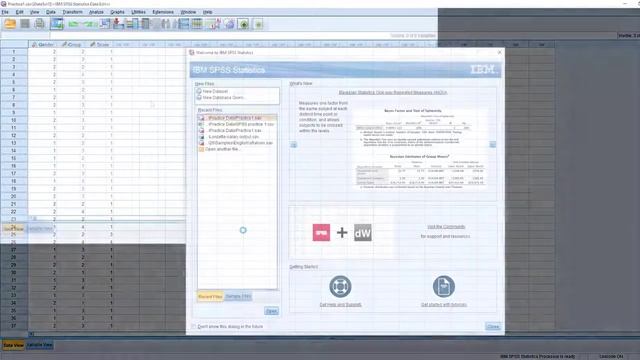Screen dimensions: 640x360
Task: Open Bayesian Statistics Repeated Measures ANOVA link
Action: 393,93
